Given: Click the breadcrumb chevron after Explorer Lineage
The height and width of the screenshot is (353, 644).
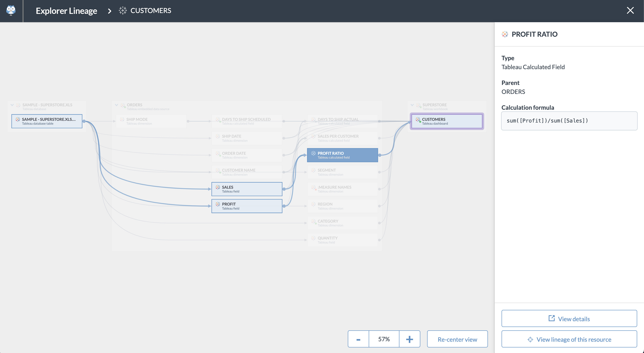Looking at the screenshot, I should (x=109, y=11).
